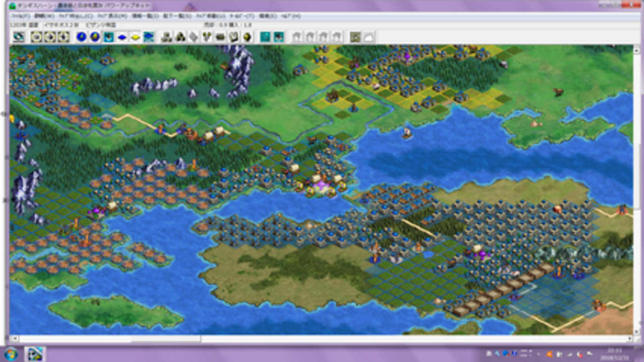Click the second gray house toolbar icon

click(310, 37)
